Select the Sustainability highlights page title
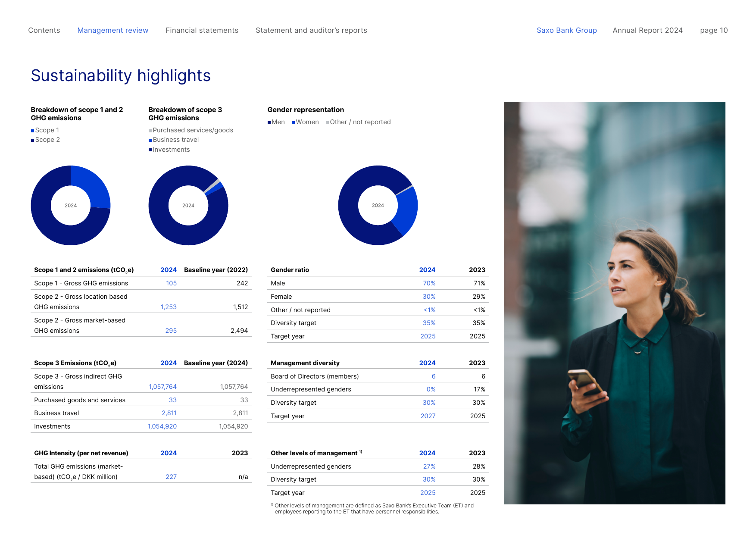The height and width of the screenshot is (535, 756). [x=121, y=75]
